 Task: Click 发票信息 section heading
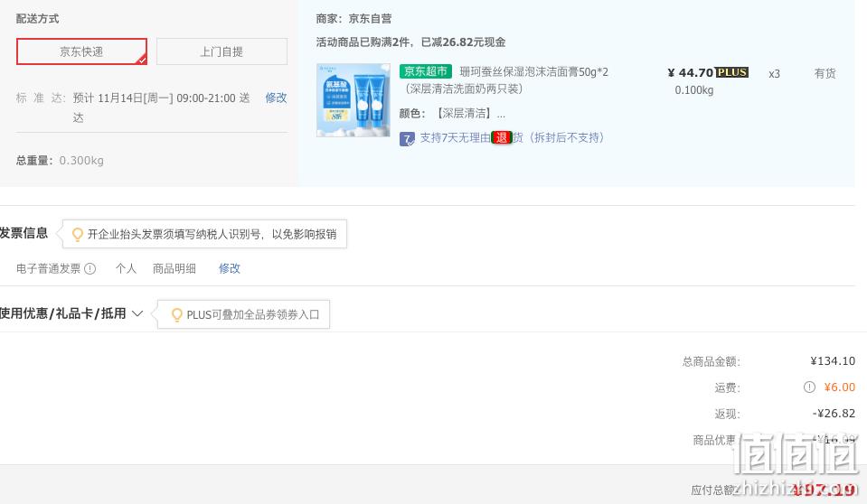pos(24,233)
